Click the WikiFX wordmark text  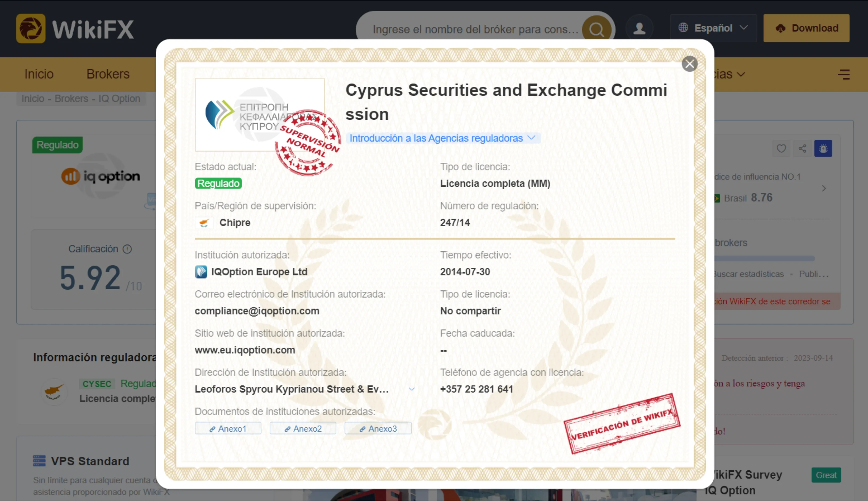93,29
